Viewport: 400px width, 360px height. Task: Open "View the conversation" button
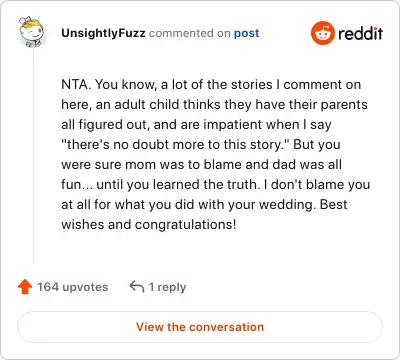pos(200,327)
